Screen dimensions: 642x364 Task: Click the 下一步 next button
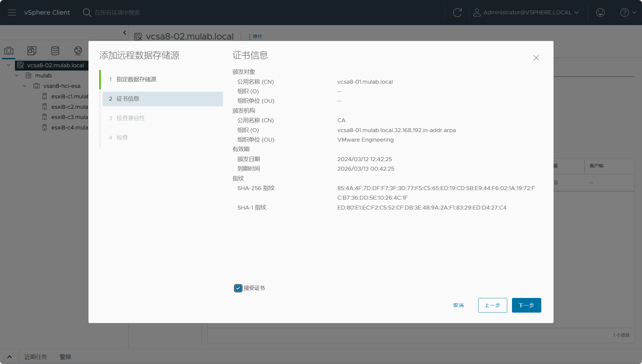click(527, 305)
